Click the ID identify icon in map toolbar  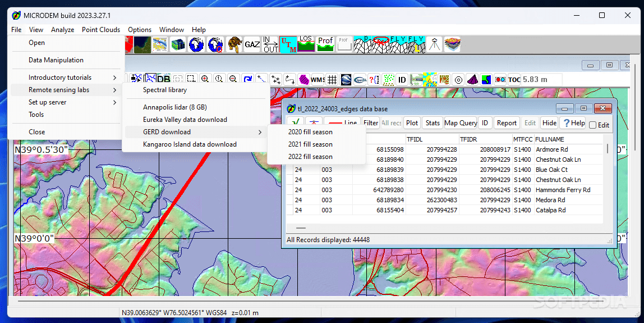[x=402, y=79]
